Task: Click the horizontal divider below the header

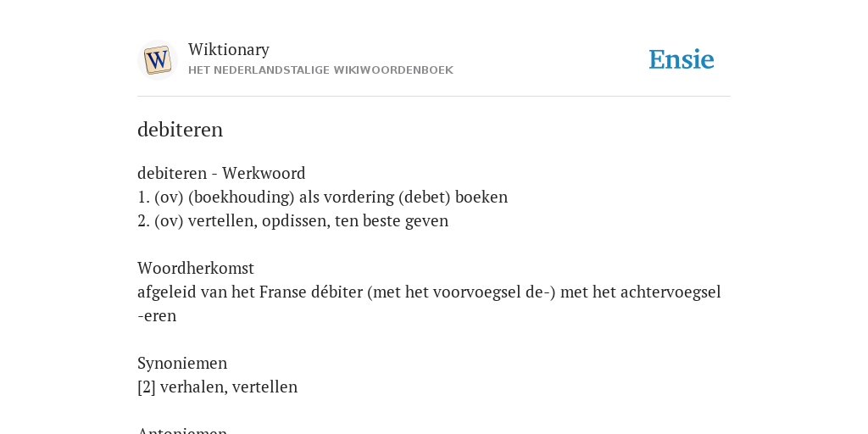Action: [x=434, y=97]
